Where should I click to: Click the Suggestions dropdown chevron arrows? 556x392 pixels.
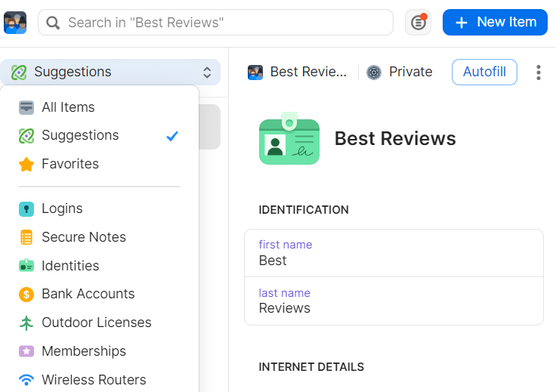[x=207, y=73]
